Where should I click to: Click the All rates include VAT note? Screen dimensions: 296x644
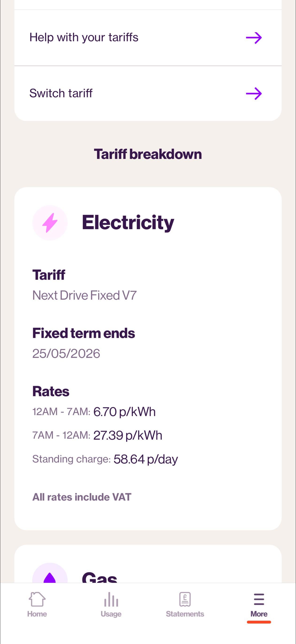(82, 497)
